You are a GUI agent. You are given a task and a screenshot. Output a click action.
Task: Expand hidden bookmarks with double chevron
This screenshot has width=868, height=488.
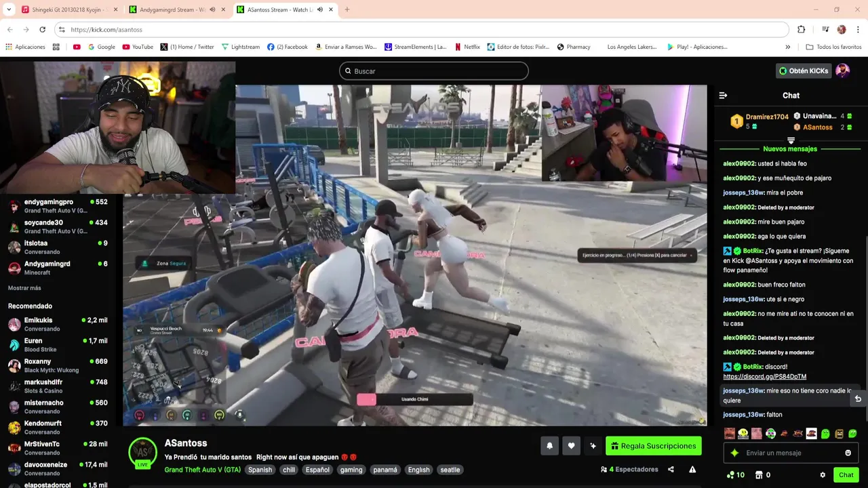click(x=787, y=47)
